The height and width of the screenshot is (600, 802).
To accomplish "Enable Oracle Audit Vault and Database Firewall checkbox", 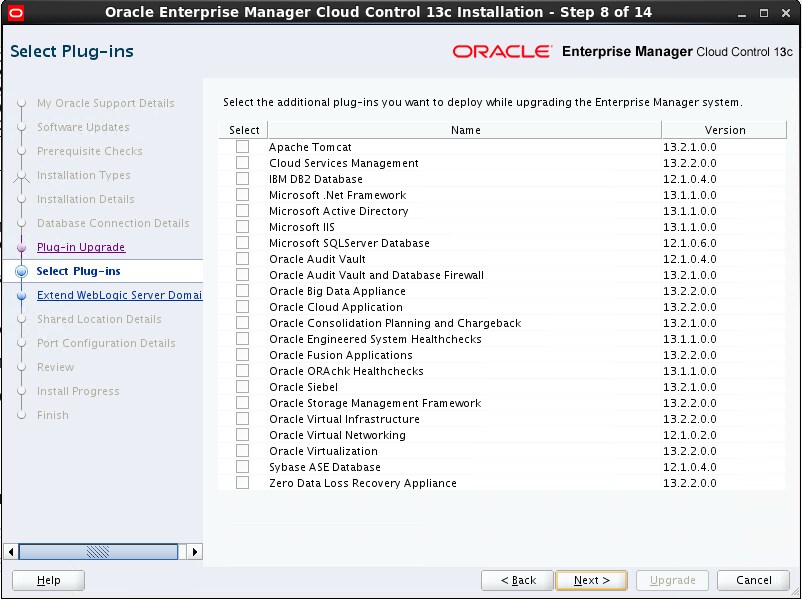I will (242, 275).
